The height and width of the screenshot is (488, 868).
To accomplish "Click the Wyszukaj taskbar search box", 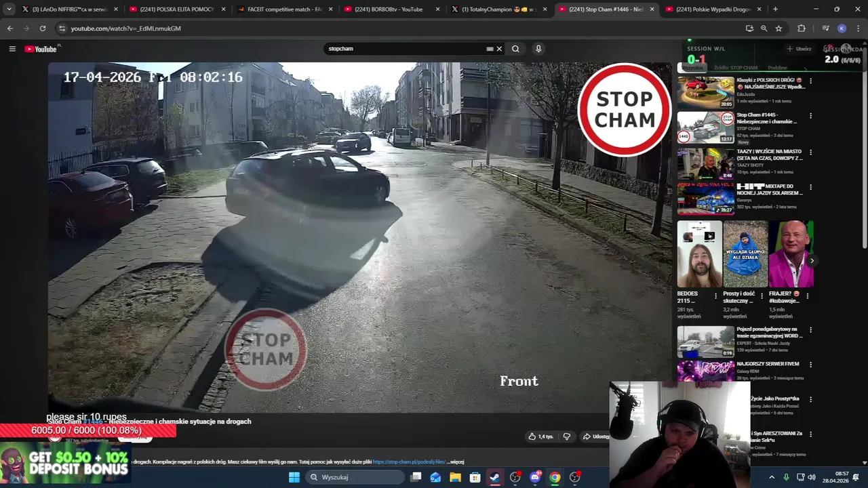I will coord(354,477).
